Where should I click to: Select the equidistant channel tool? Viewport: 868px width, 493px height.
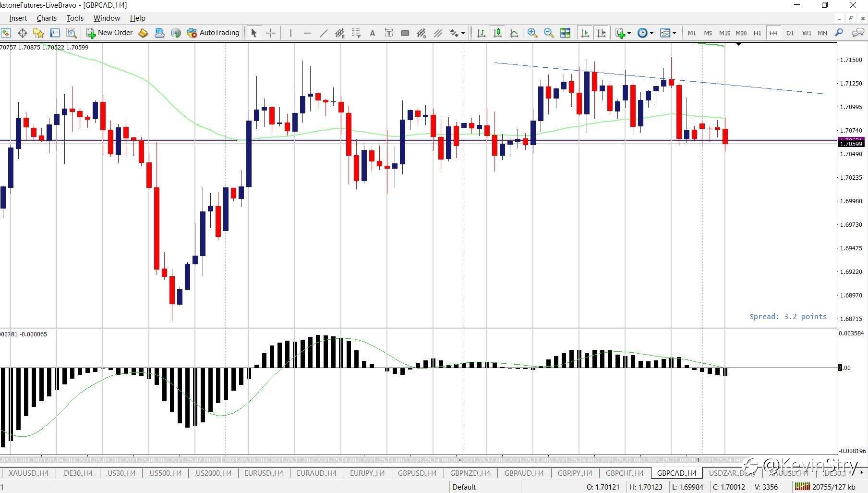340,33
